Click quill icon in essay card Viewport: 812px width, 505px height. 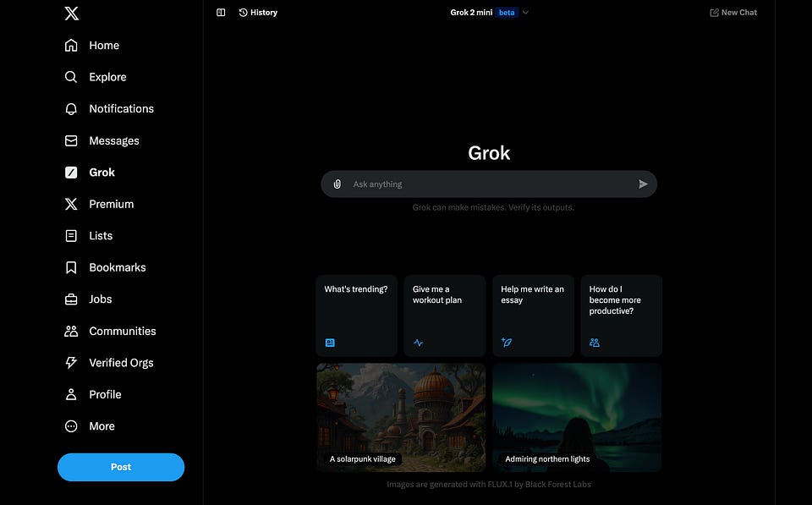[x=507, y=343]
